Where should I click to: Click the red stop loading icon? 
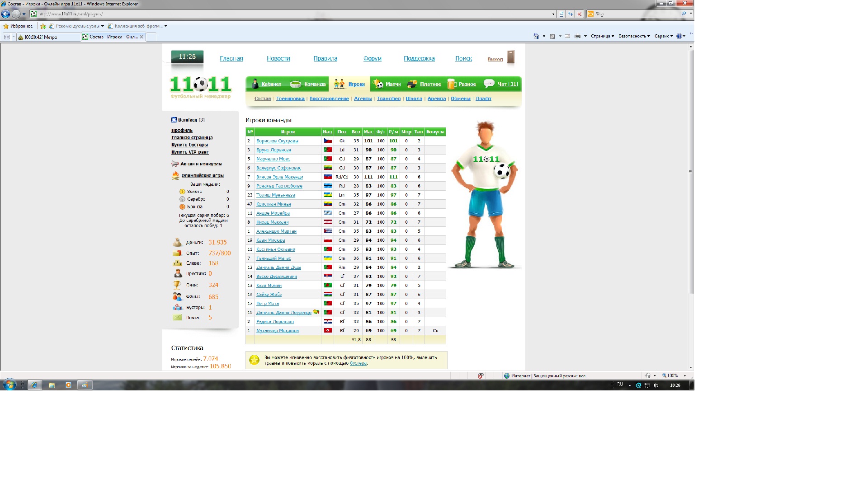pyautogui.click(x=579, y=14)
